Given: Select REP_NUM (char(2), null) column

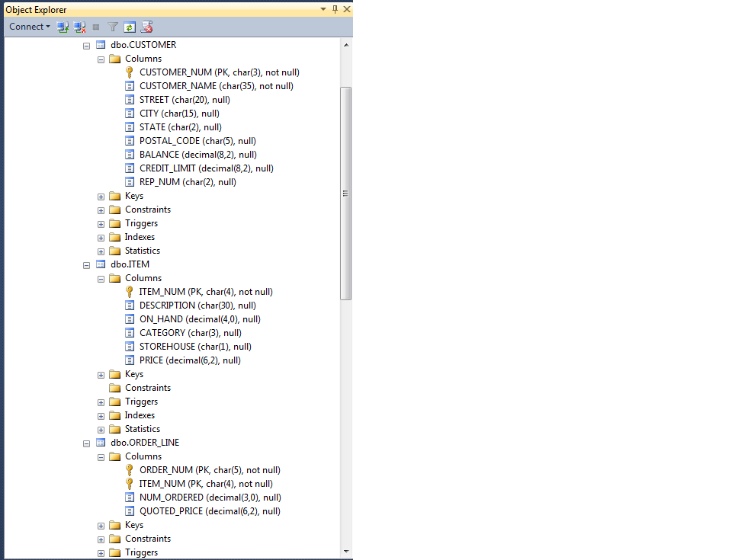Looking at the screenshot, I should (x=188, y=182).
